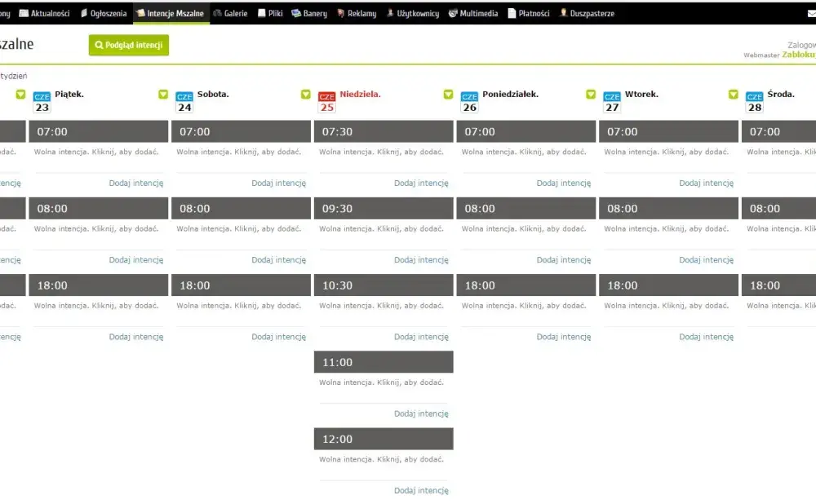Click the envelope mail icon in top bar

coord(812,14)
